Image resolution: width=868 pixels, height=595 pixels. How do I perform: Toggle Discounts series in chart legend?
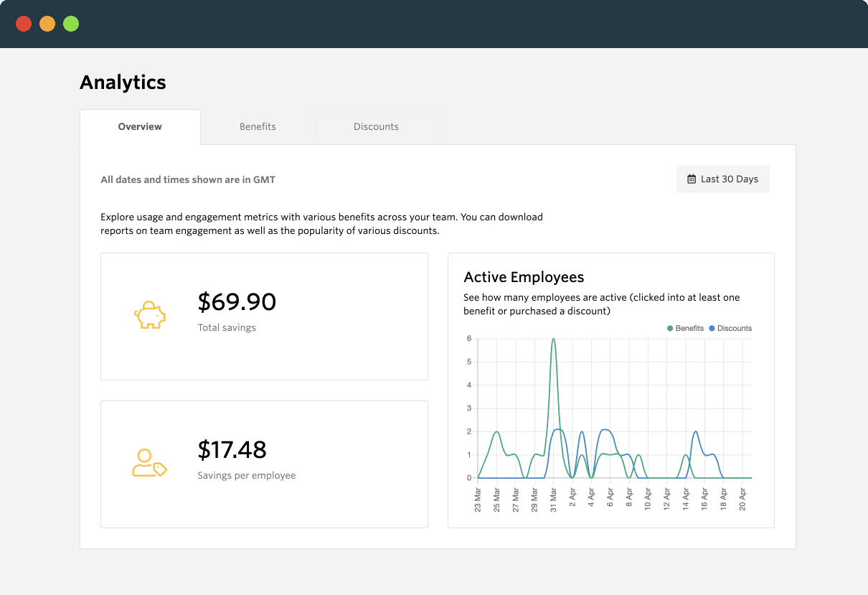(730, 328)
